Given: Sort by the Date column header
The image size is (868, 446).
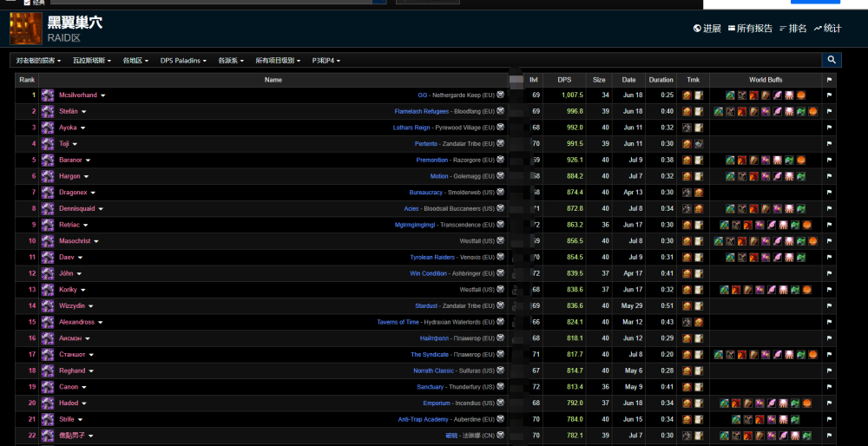Looking at the screenshot, I should click(x=628, y=80).
